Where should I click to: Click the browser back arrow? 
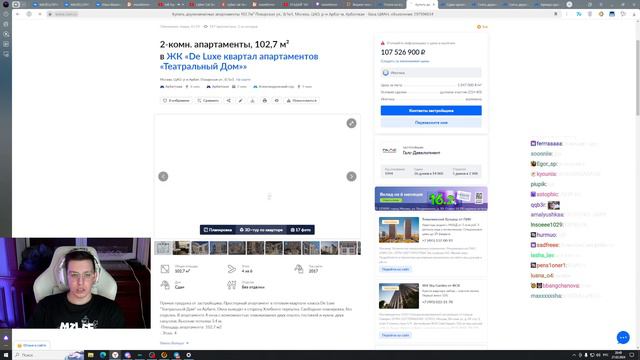pos(18,14)
